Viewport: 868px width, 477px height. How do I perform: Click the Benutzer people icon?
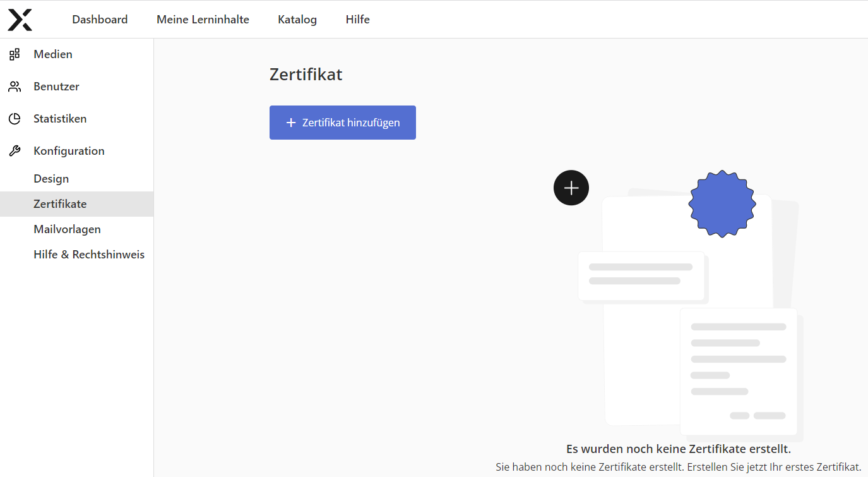pos(15,87)
